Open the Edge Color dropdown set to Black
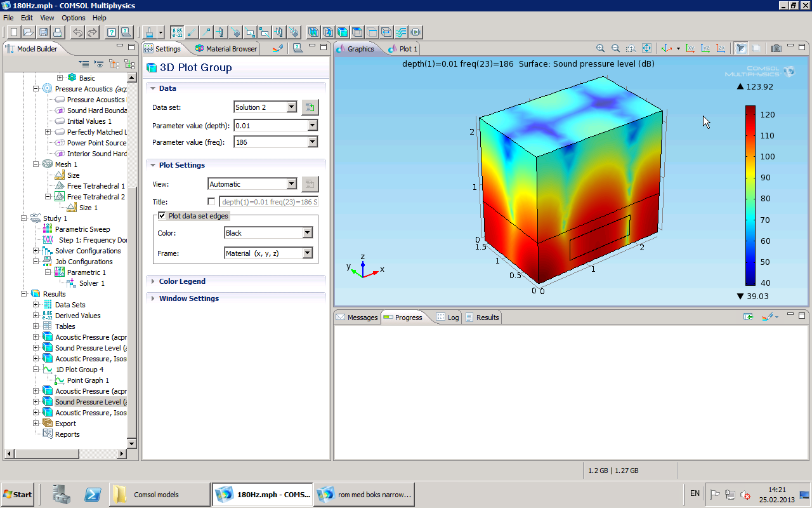The width and height of the screenshot is (812, 508). tap(307, 233)
